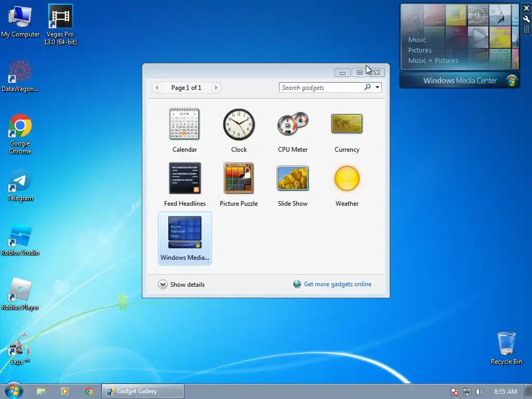Open Telegram desktop shortcut

20,185
